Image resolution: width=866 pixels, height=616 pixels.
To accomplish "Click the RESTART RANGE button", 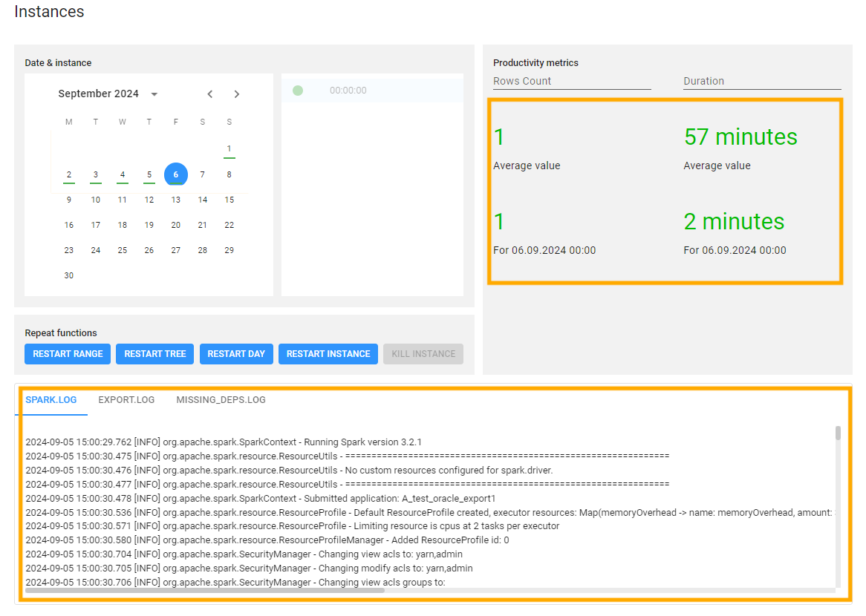I will pos(68,354).
